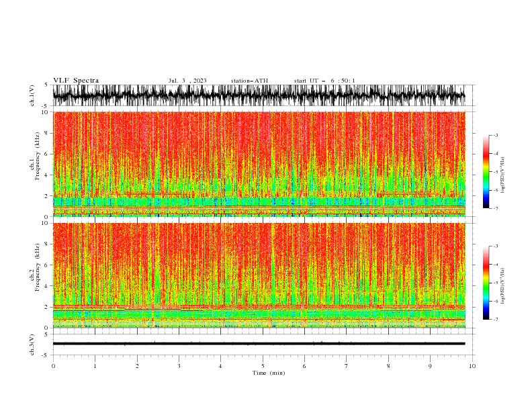Viewport: 532px width, 411px height.
Task: Click inside the ch.1 spectrogram panel
Action: 259,164
